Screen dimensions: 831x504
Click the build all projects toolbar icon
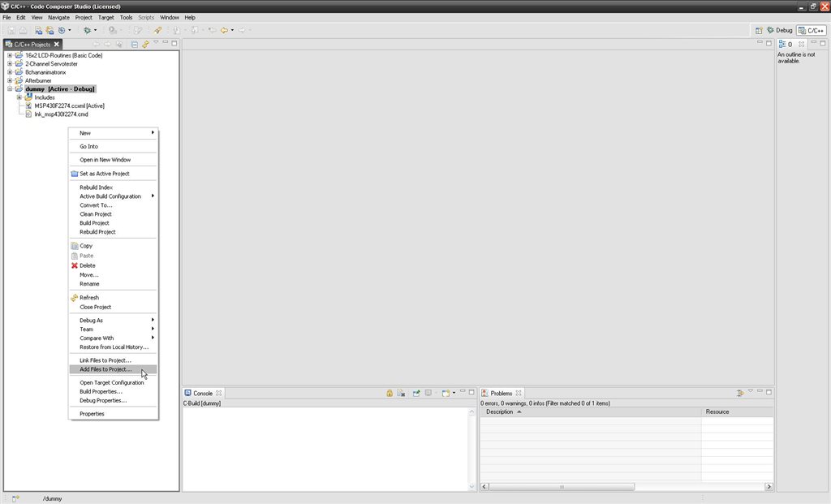tap(50, 30)
